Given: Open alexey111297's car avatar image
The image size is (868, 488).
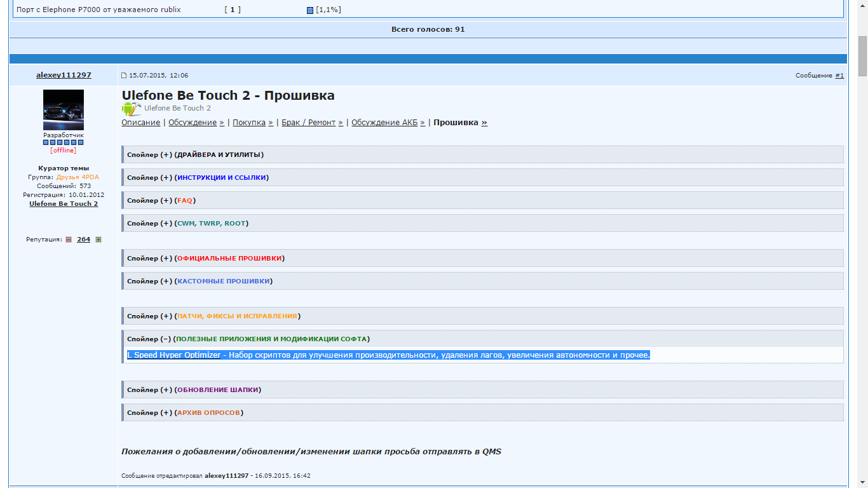Looking at the screenshot, I should coord(64,110).
